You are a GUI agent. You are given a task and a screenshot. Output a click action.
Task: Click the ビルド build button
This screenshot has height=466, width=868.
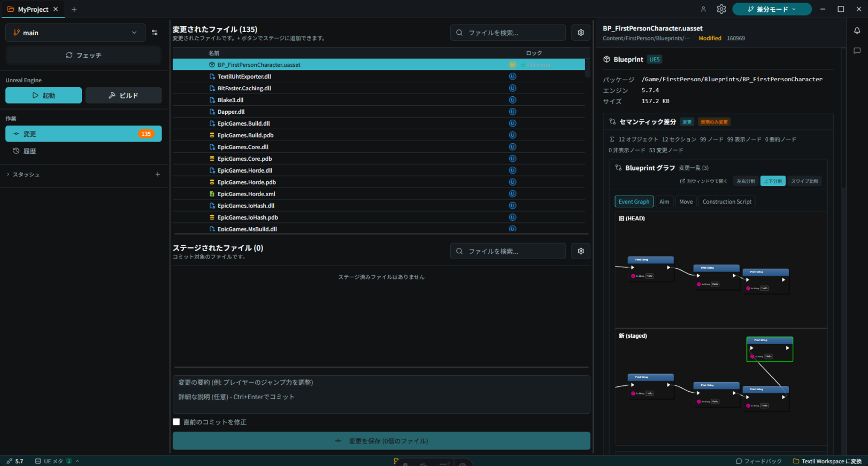[124, 95]
